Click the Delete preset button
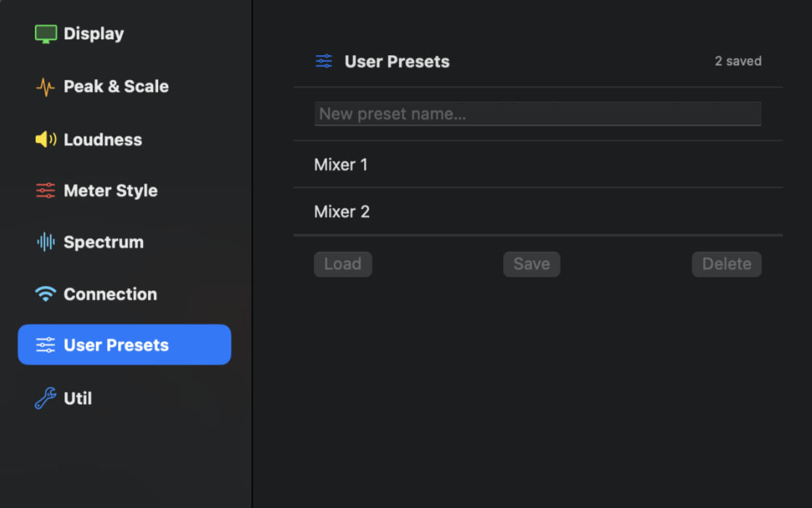The width and height of the screenshot is (812, 508). click(726, 263)
